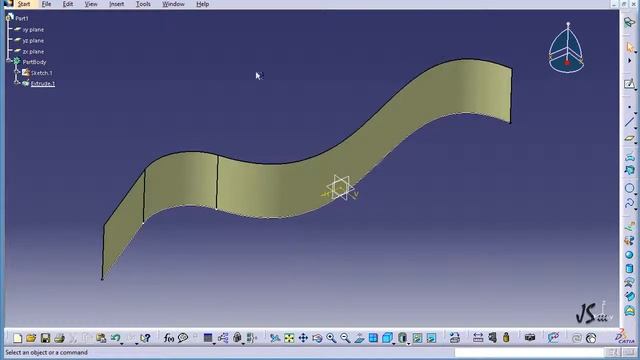Click the view compass in the corner
Screen dimensions: 640x360
[x=567, y=48]
